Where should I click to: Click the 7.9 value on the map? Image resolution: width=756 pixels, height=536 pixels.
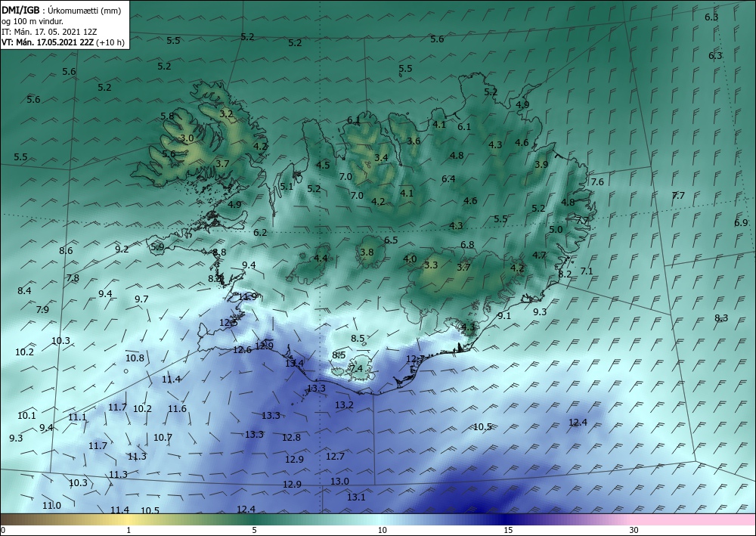pyautogui.click(x=42, y=309)
